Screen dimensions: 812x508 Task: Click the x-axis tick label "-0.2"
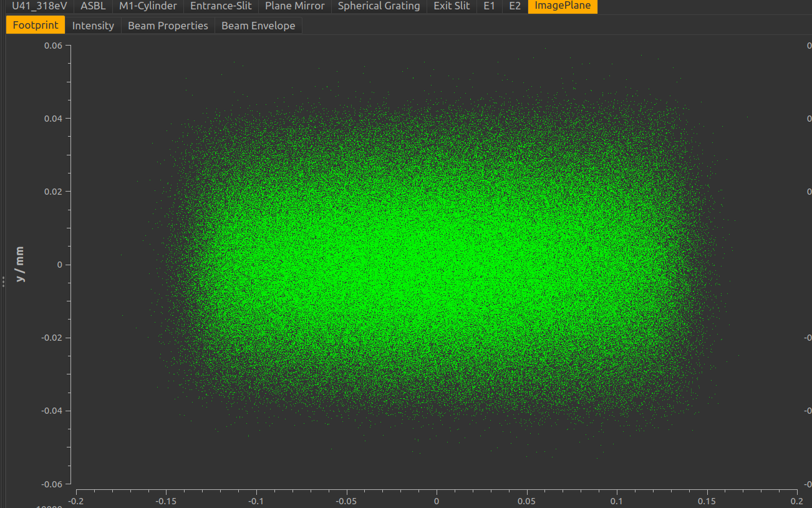coord(76,501)
